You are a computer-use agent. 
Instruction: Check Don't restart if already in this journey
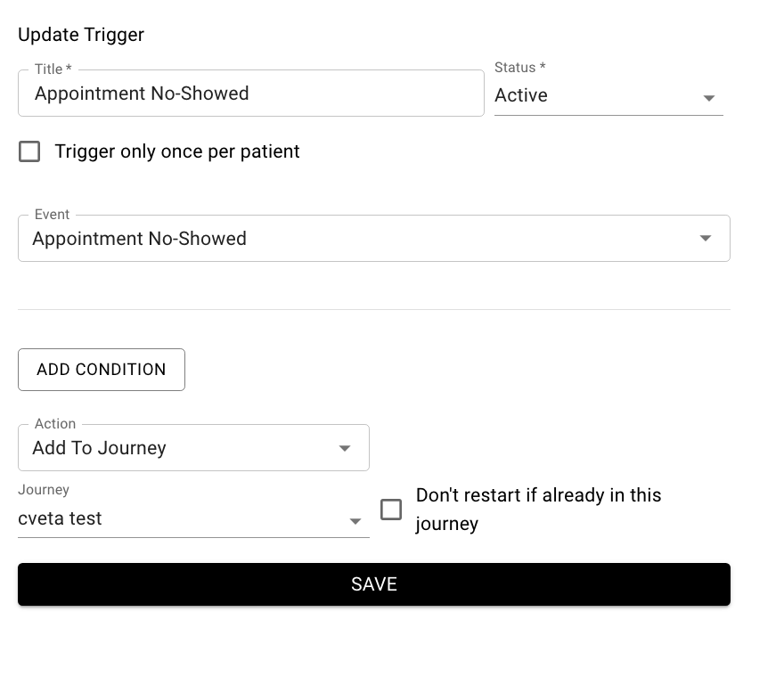point(391,509)
